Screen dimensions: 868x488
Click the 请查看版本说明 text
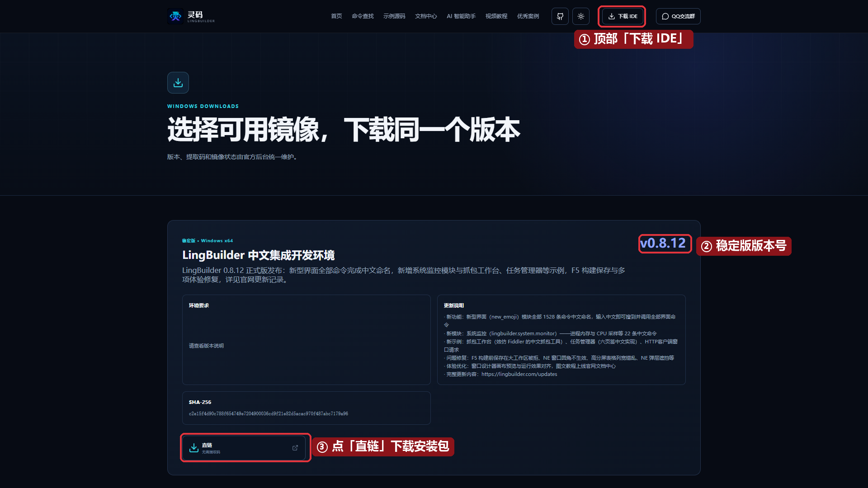[x=206, y=346]
